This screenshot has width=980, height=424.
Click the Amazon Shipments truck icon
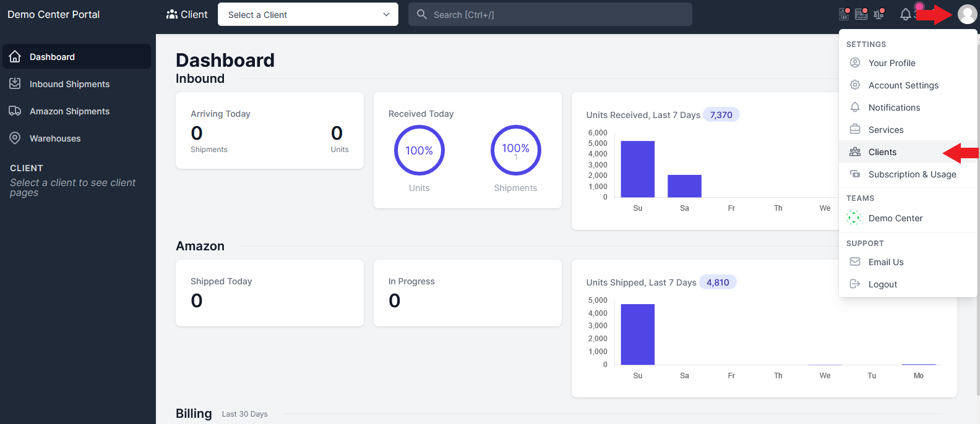click(x=15, y=111)
